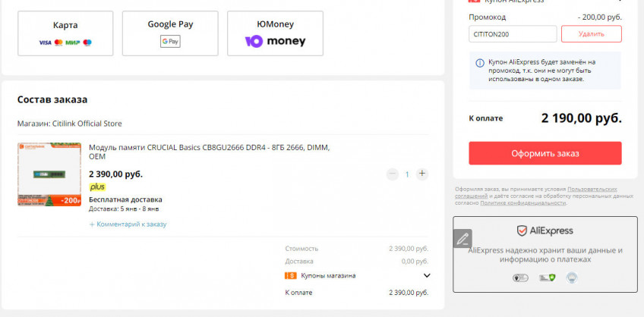Click the yellow plus badge

click(97, 187)
